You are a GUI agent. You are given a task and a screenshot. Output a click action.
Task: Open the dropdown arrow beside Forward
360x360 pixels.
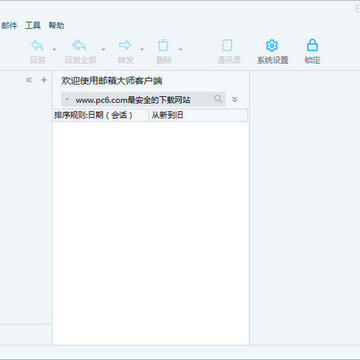(142, 50)
